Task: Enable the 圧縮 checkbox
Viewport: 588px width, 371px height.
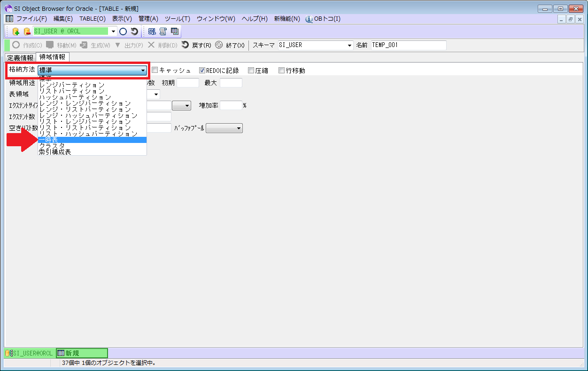Action: pos(251,71)
